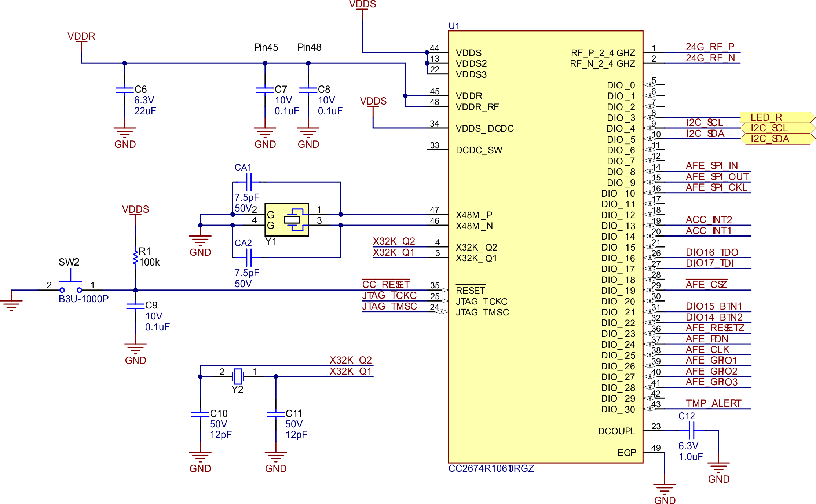Select the U1 component designator label

pyautogui.click(x=454, y=26)
